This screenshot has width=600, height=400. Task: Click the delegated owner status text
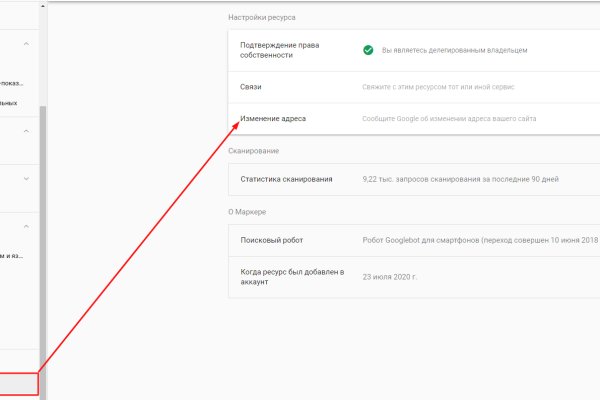click(454, 49)
